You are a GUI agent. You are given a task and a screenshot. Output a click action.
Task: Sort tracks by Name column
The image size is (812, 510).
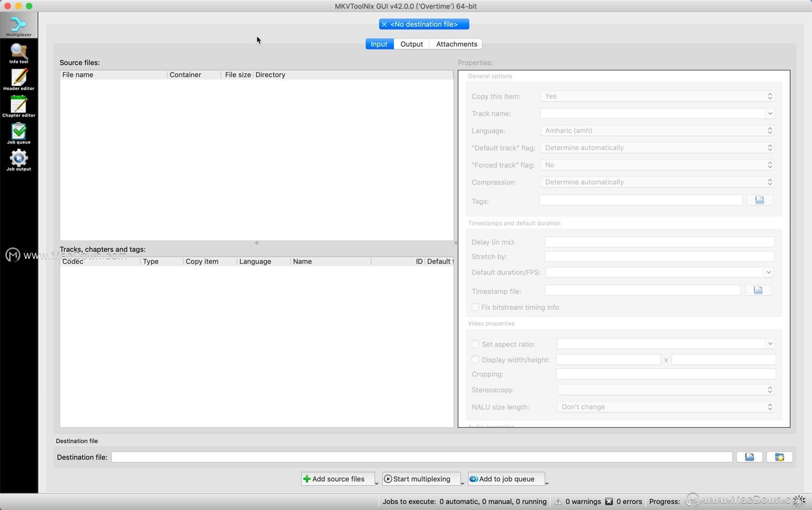point(331,261)
